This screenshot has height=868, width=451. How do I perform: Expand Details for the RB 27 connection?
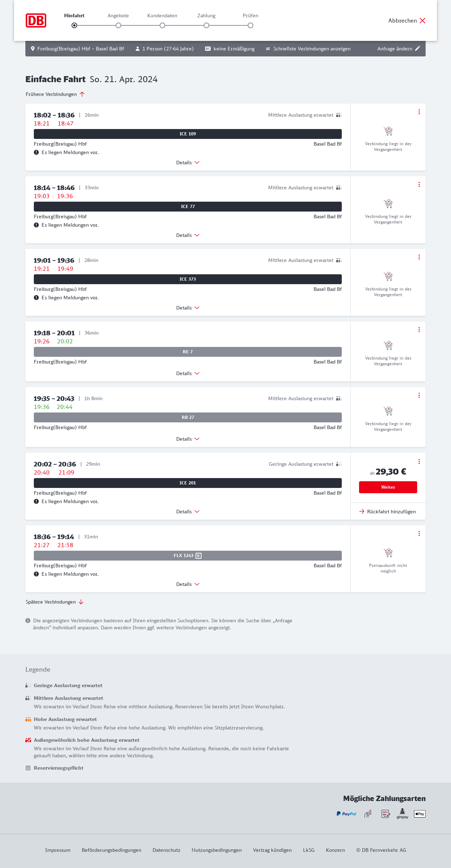coord(188,439)
